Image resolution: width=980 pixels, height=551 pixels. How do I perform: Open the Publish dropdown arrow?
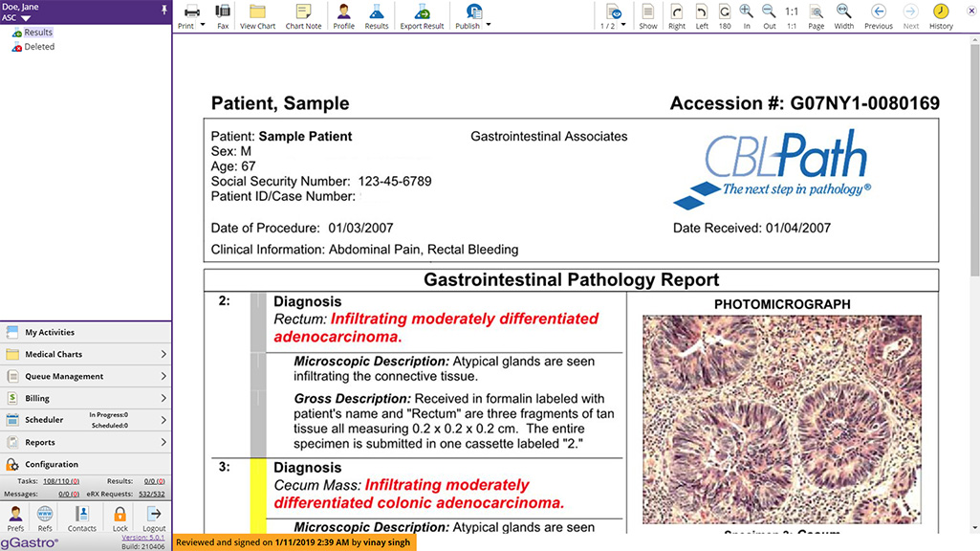pyautogui.click(x=489, y=23)
